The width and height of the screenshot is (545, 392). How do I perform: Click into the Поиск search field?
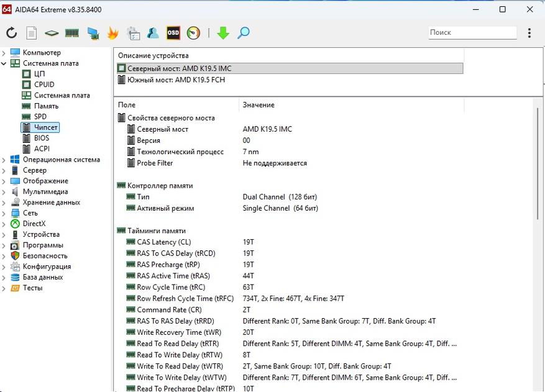(x=472, y=33)
